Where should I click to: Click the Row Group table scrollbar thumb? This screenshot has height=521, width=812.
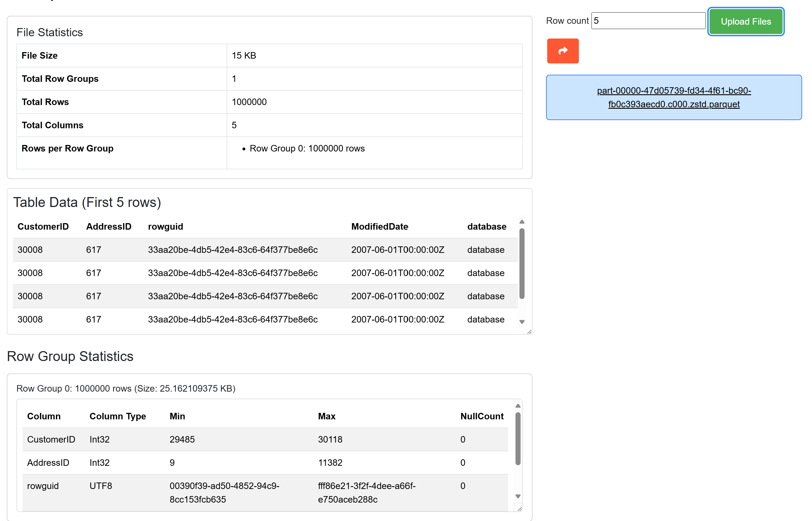517,438
